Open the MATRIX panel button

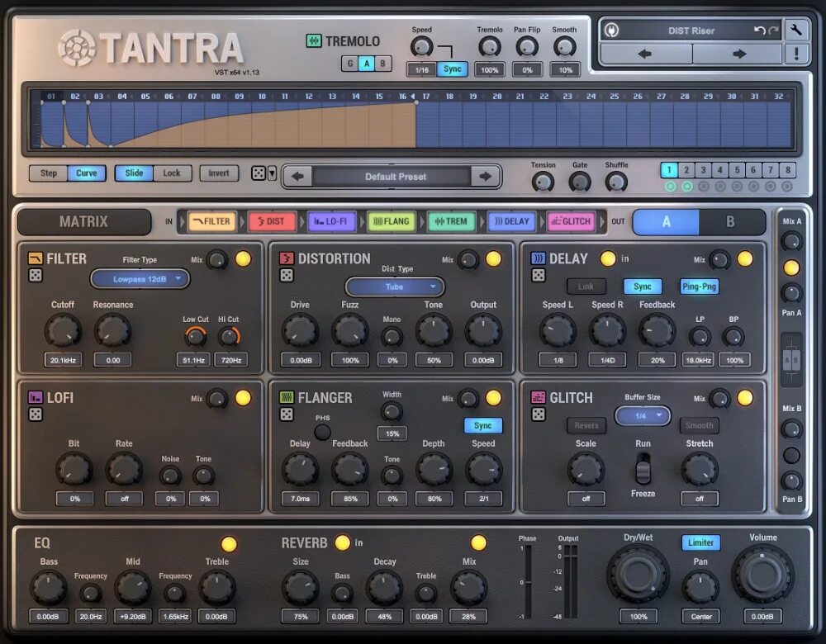pyautogui.click(x=83, y=222)
